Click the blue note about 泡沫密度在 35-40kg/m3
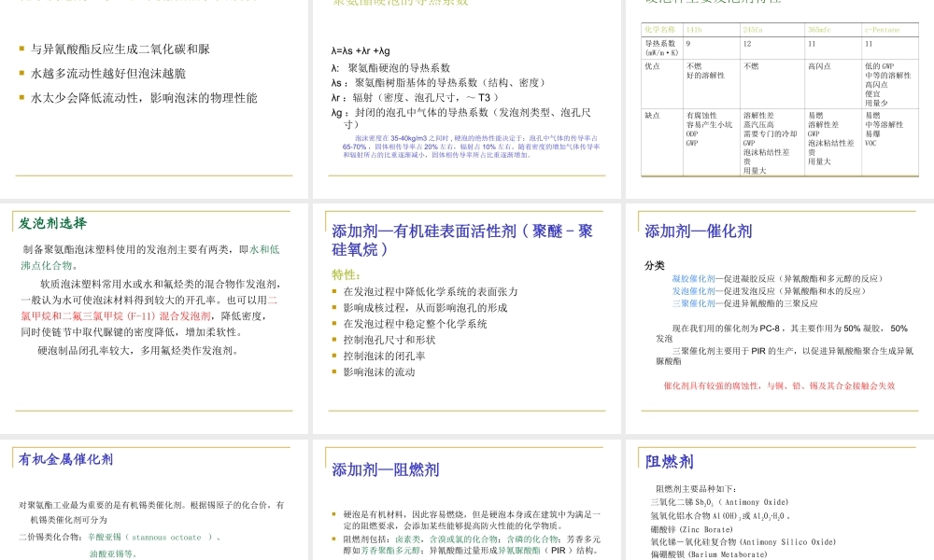Viewport: 934px width, 560px height. (x=471, y=147)
